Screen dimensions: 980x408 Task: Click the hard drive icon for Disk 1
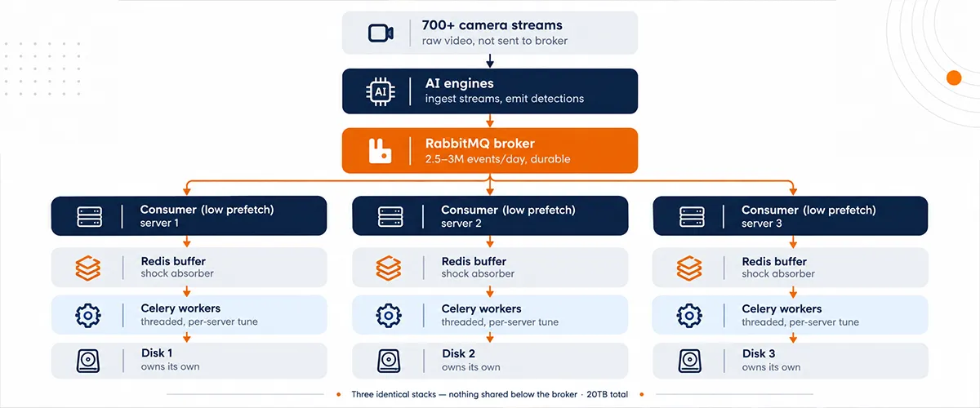(89, 361)
